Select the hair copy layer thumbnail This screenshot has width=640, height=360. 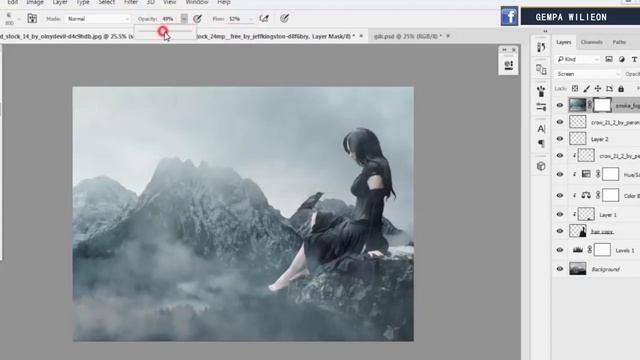[578, 231]
